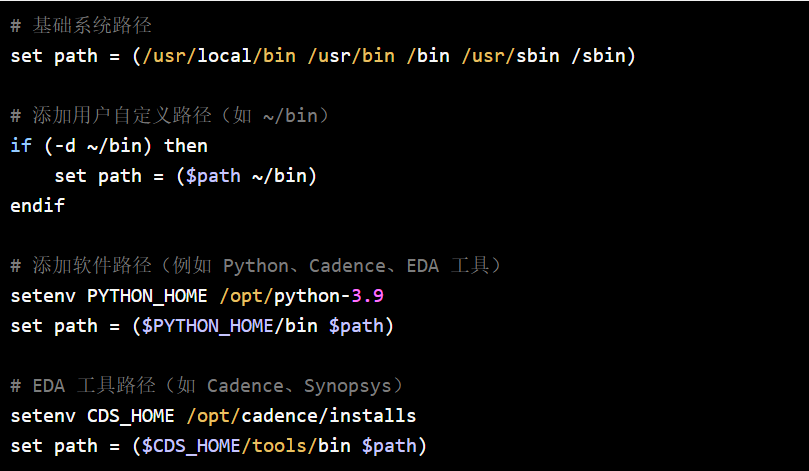Click the line 'if (-d ~/bin) then'

pos(109,146)
